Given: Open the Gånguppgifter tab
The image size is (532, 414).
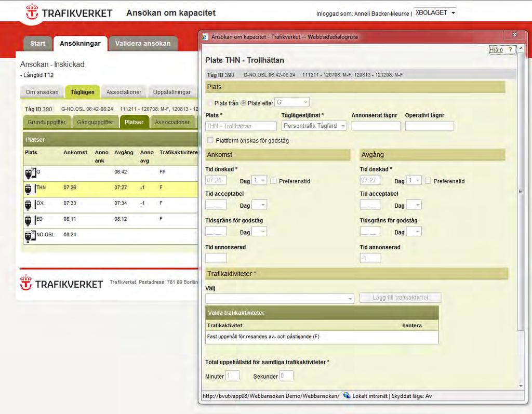Looking at the screenshot, I should [x=96, y=122].
